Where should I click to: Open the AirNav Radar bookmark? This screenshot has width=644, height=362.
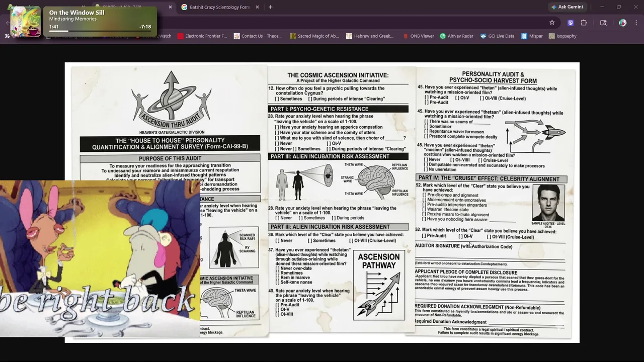[457, 36]
